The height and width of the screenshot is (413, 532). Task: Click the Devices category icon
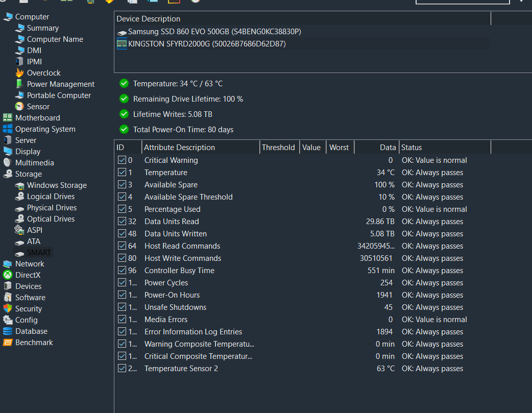[x=8, y=286]
